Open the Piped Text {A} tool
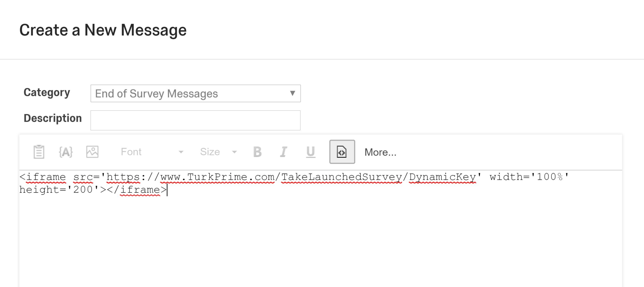The width and height of the screenshot is (644, 287). [66, 152]
